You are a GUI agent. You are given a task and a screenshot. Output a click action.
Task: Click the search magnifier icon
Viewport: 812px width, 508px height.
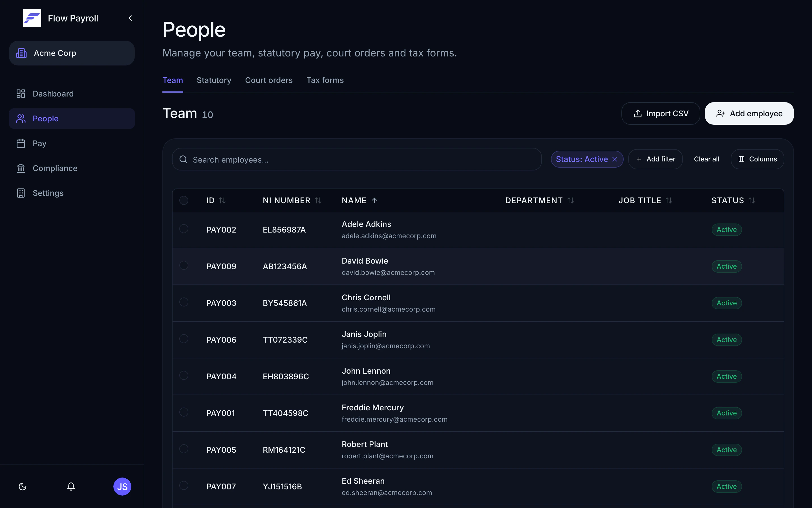click(x=183, y=159)
